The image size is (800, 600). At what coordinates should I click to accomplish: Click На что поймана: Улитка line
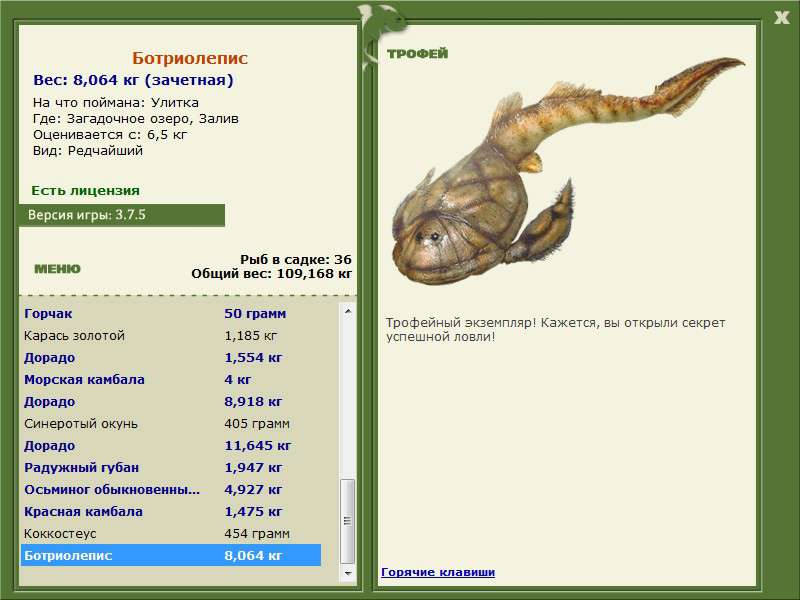(116, 103)
